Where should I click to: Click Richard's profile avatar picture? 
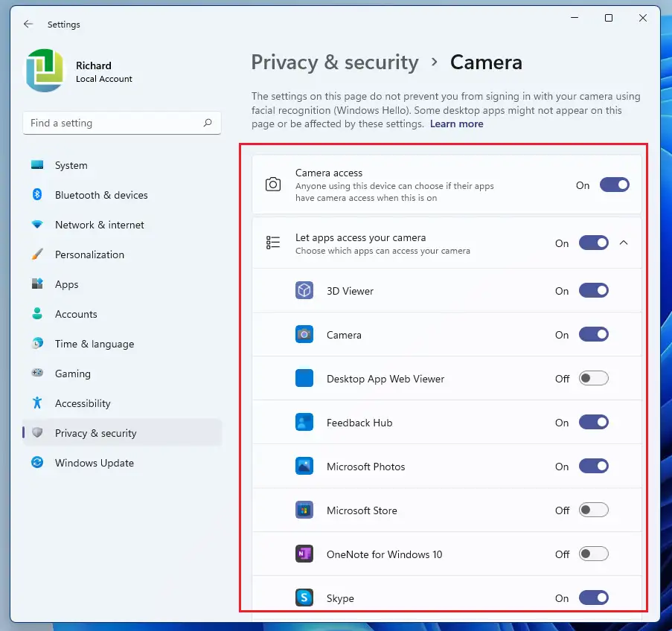tap(45, 70)
